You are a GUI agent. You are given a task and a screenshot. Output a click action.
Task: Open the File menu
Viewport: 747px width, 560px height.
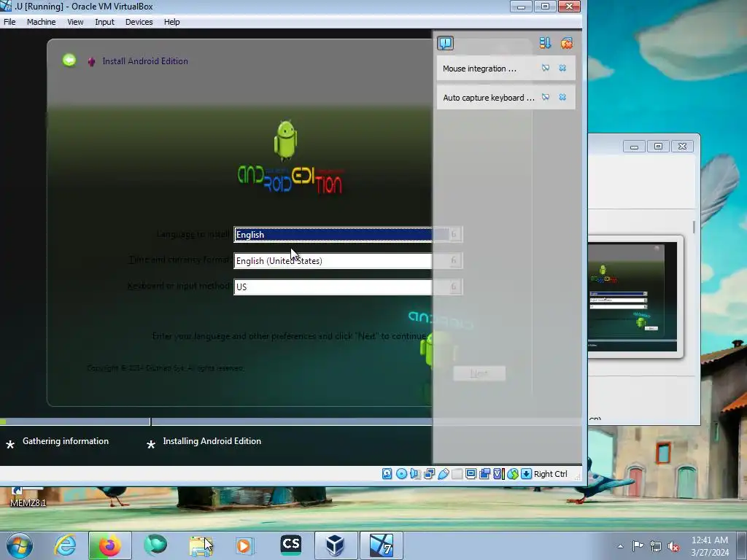[x=9, y=22]
